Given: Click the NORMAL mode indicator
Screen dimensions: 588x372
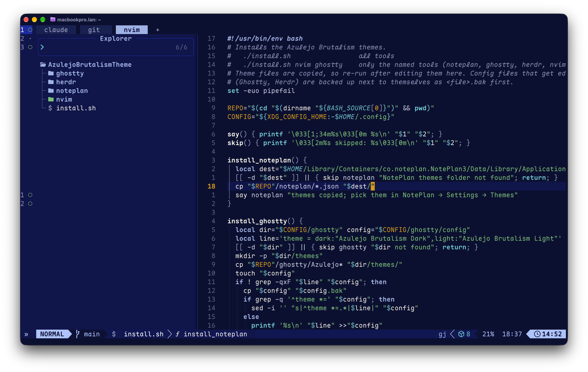Looking at the screenshot, I should pos(52,334).
